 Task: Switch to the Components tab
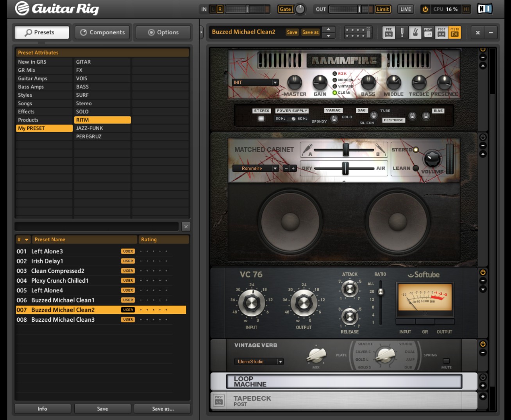point(102,32)
